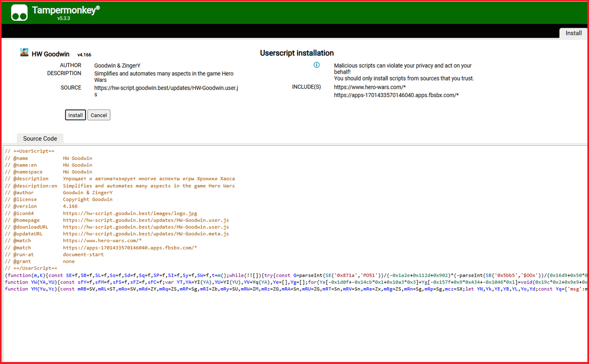
Task: Click the Tampermonkey version v5.3.3 label
Action: coord(64,18)
